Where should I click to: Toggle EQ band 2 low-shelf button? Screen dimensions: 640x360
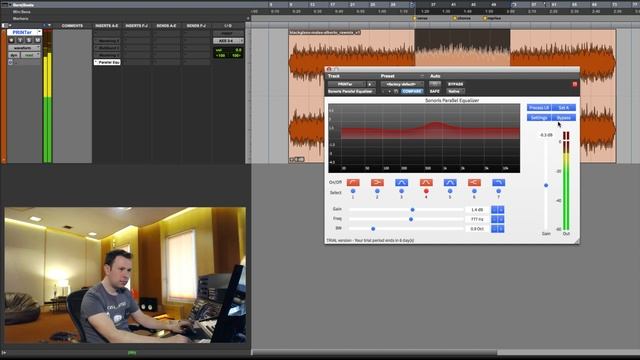point(377,182)
